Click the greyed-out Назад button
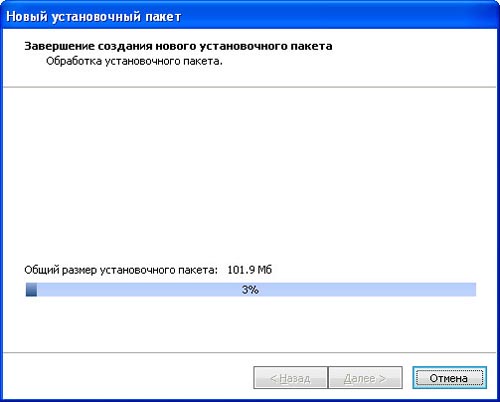500x402 pixels. (290, 378)
